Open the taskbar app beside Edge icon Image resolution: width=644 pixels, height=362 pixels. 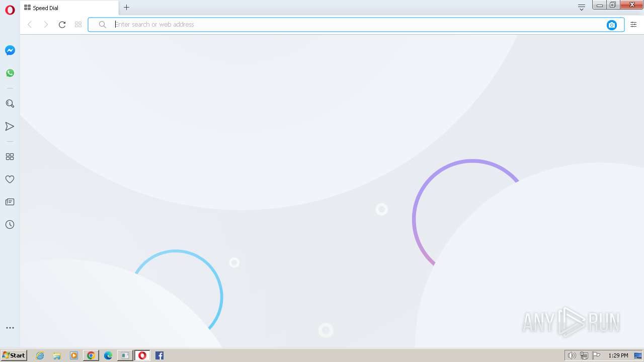125,355
